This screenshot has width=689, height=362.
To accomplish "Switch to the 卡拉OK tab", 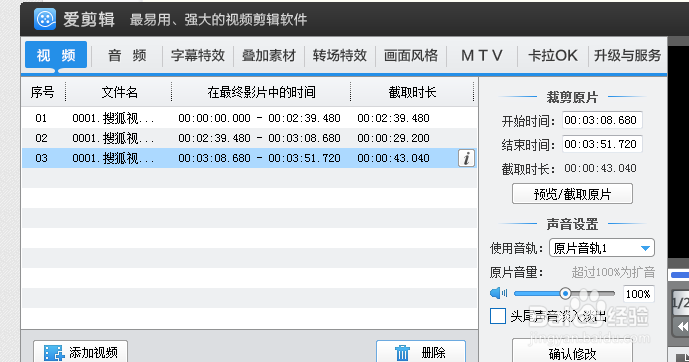I will (x=553, y=56).
